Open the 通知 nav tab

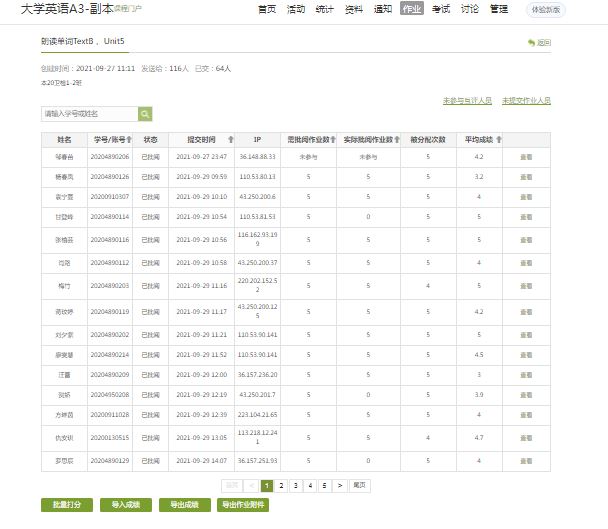[383, 9]
